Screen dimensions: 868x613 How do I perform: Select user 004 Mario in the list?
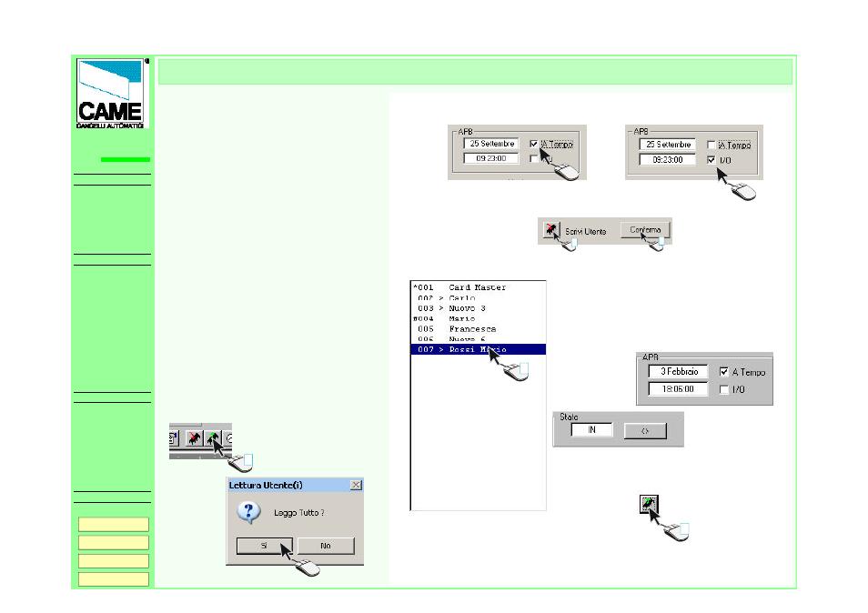tap(479, 318)
